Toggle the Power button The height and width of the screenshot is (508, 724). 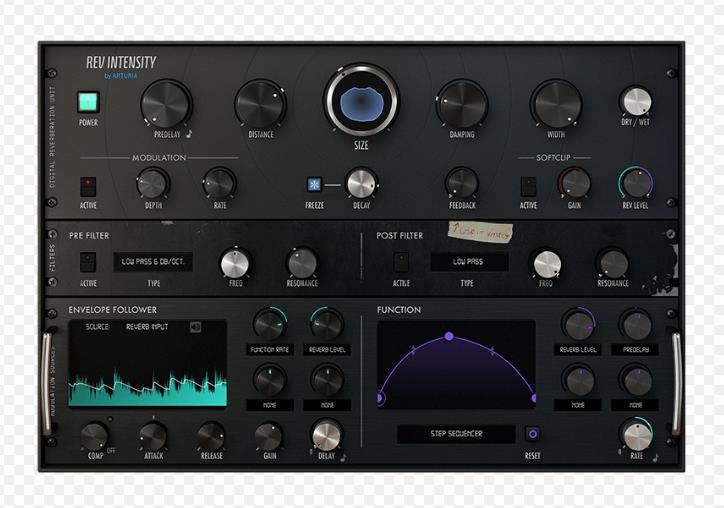click(x=88, y=102)
